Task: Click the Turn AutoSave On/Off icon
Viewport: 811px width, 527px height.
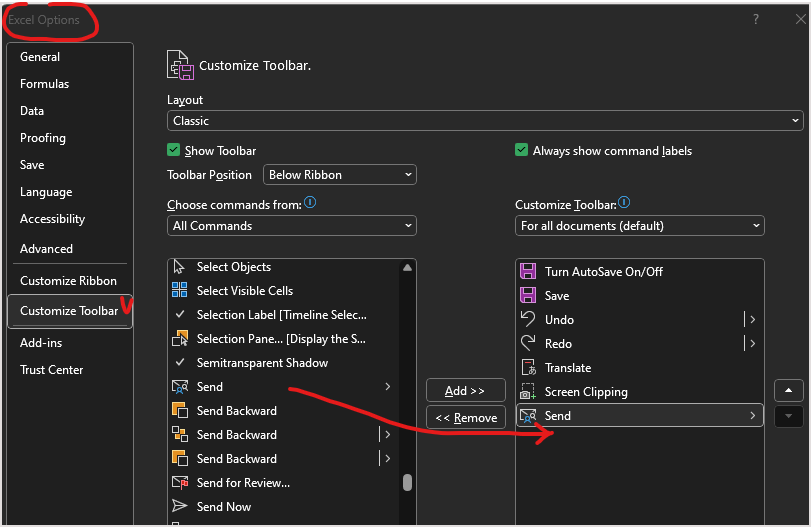Action: (x=528, y=271)
